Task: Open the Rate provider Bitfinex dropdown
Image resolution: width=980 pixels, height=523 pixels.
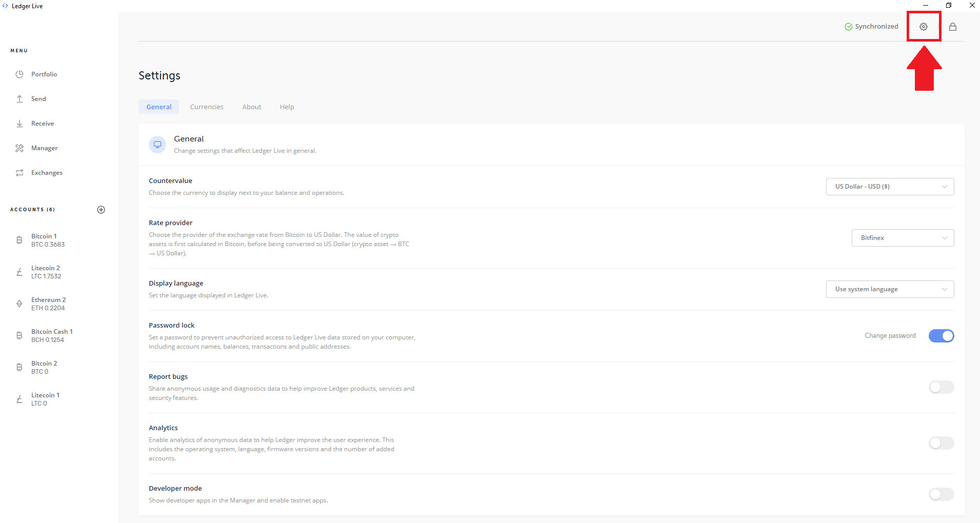Action: point(903,238)
